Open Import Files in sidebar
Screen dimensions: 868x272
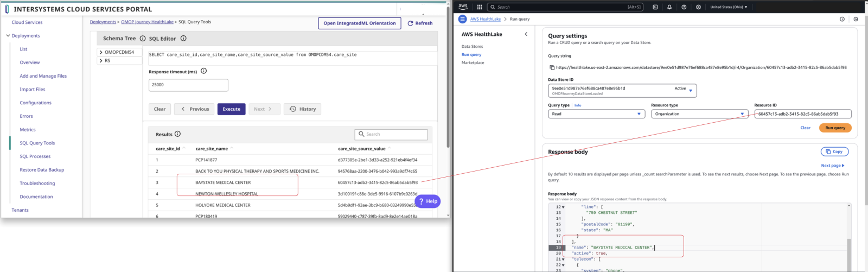coord(33,90)
